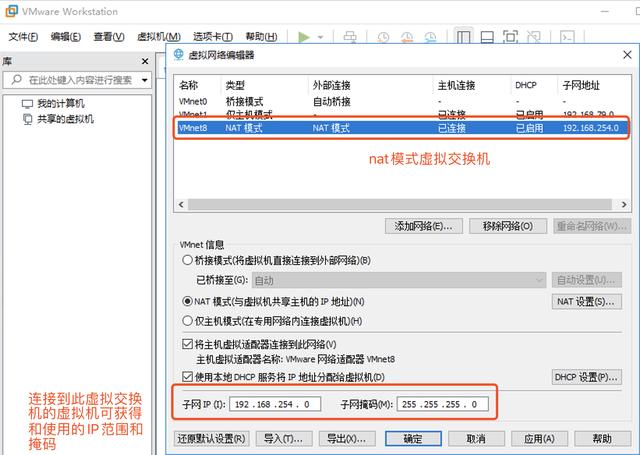Click the 添加网络(E)... button
The width and height of the screenshot is (640, 455).
(x=423, y=226)
